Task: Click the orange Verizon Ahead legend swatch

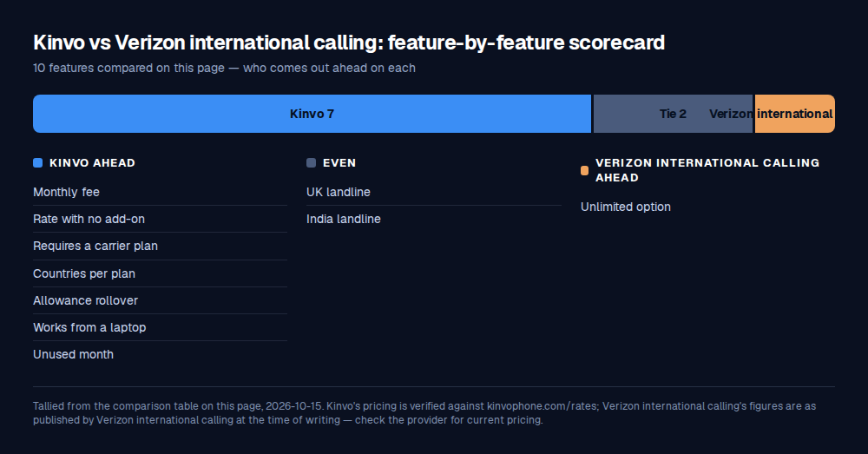Action: click(x=584, y=170)
